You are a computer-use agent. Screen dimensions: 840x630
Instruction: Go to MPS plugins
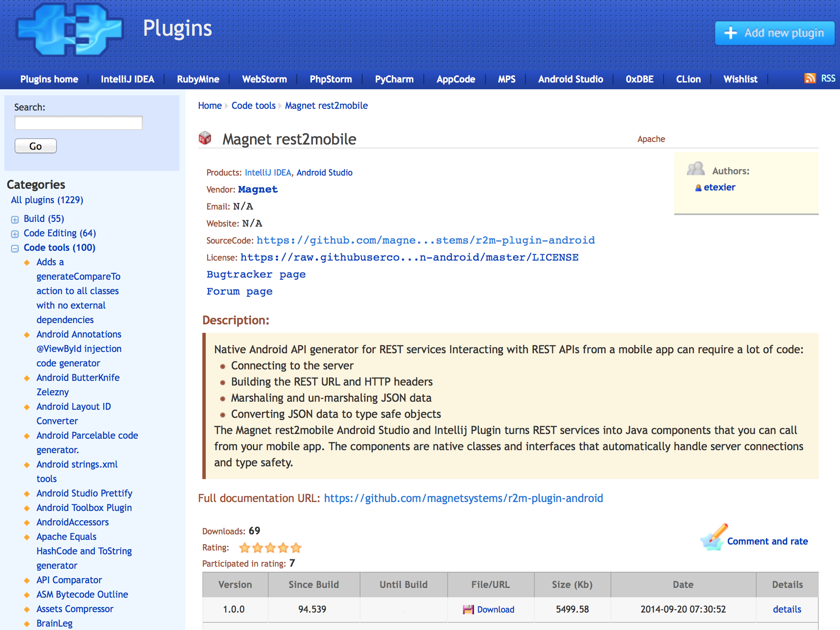(x=507, y=79)
